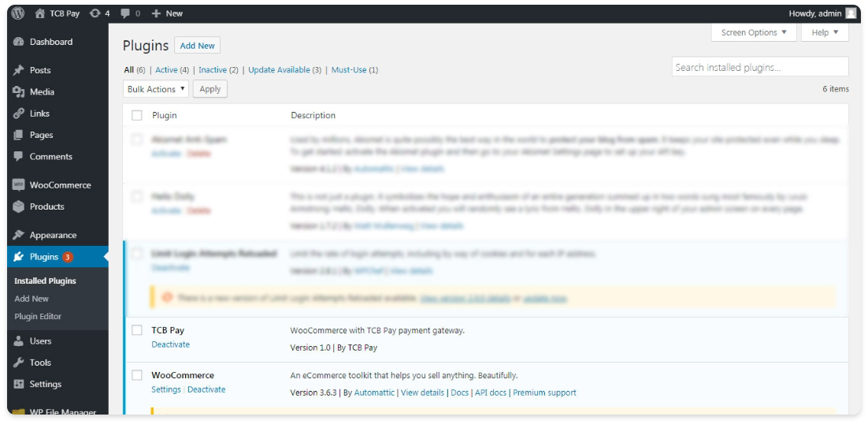Click the orange update notice icon for Limit Login Attempts
This screenshot has width=868, height=424.
pos(167,298)
